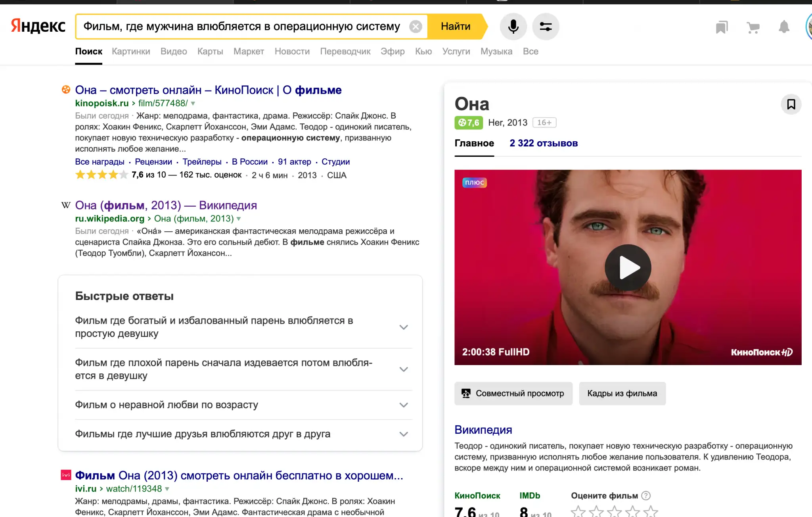Click the Яндекс logo
Viewport: 812px width, 517px height.
coord(38,26)
